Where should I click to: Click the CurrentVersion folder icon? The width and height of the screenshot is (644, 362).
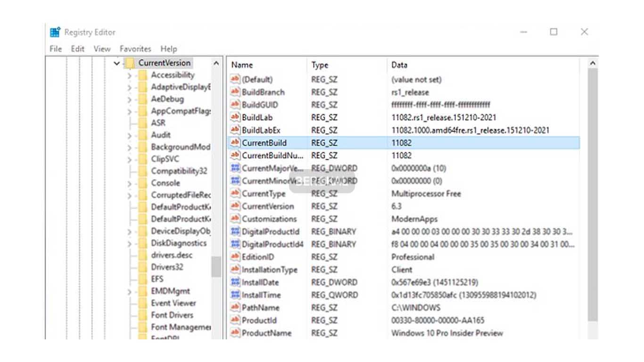[130, 63]
